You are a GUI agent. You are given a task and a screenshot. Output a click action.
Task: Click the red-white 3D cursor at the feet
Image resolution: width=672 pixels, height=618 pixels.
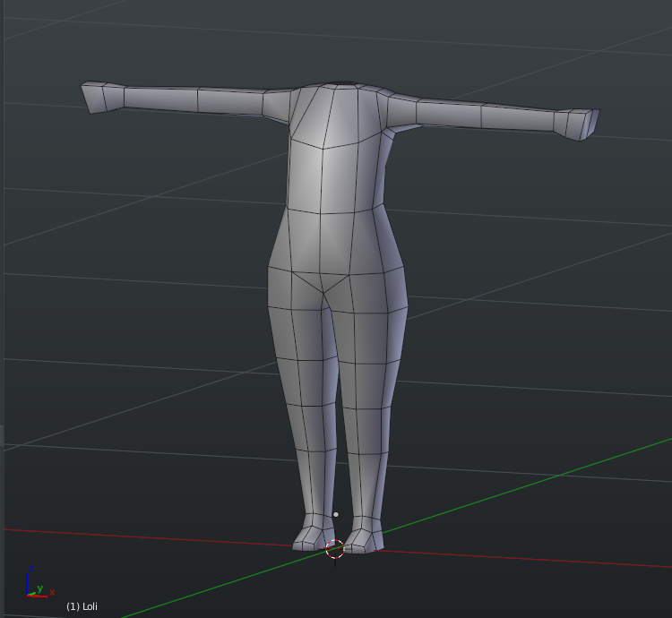coord(335,549)
